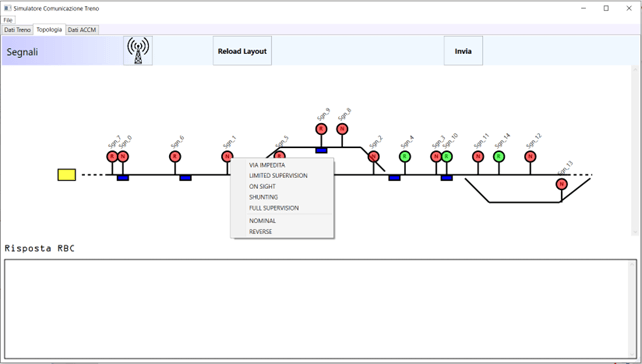Viewport: 642px width, 364px height.
Task: Open the File menu
Action: click(x=8, y=20)
